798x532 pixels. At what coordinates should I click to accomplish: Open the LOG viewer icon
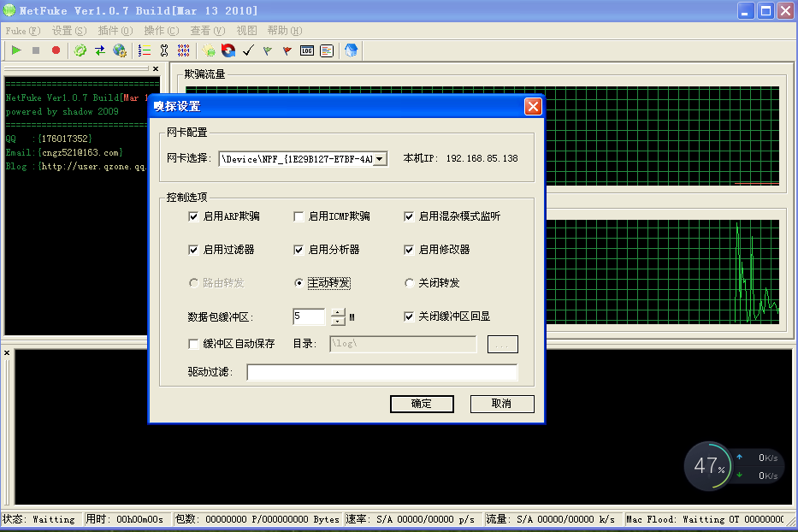[x=307, y=50]
